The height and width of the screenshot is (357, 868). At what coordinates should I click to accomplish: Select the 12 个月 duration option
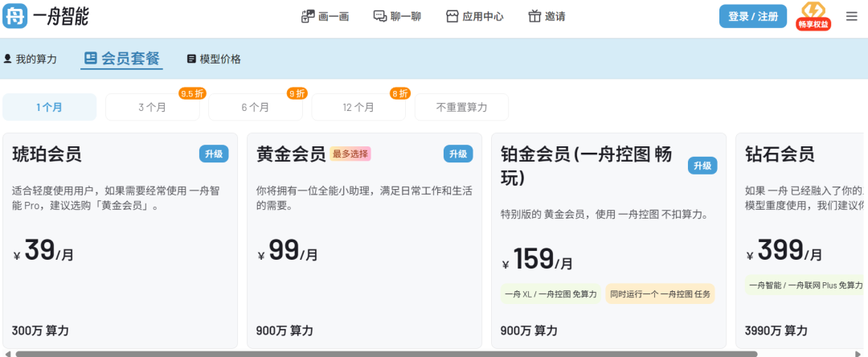pyautogui.click(x=358, y=107)
